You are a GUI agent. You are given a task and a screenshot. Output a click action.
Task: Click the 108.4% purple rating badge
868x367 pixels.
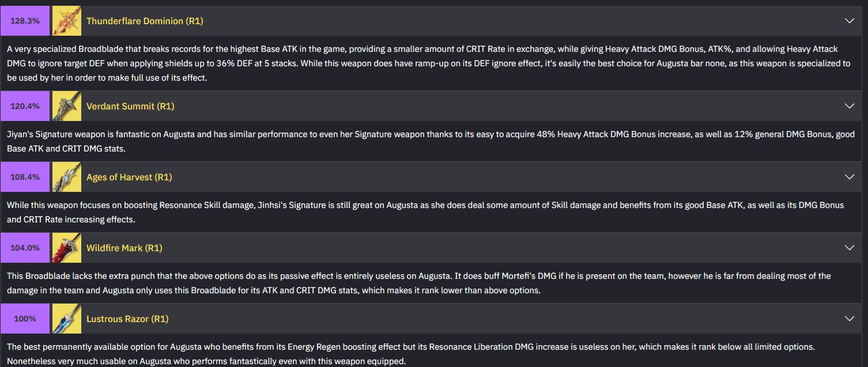coord(25,177)
